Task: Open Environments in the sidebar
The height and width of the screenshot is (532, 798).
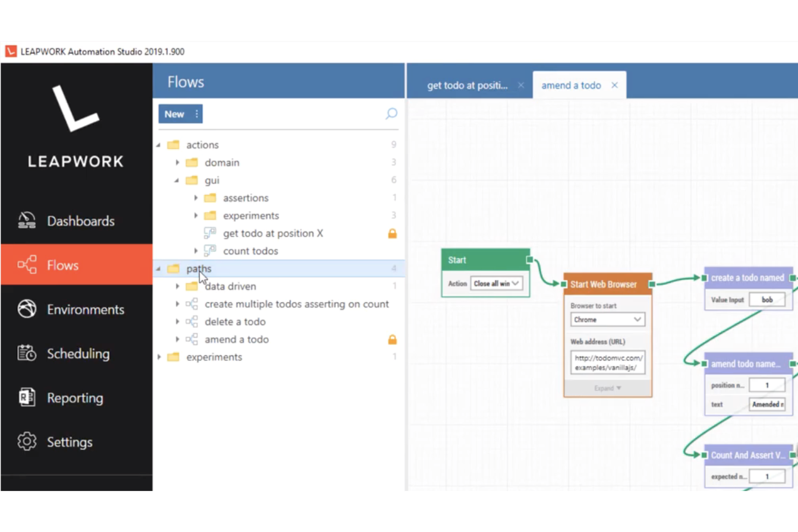Action: point(77,309)
